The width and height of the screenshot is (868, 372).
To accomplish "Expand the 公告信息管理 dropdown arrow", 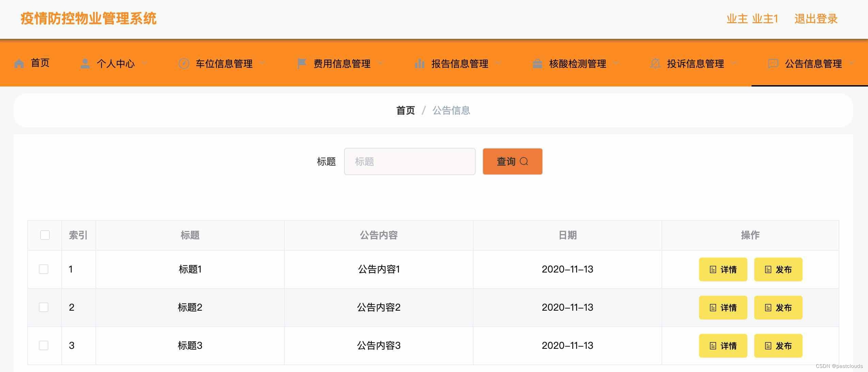I will tap(852, 63).
